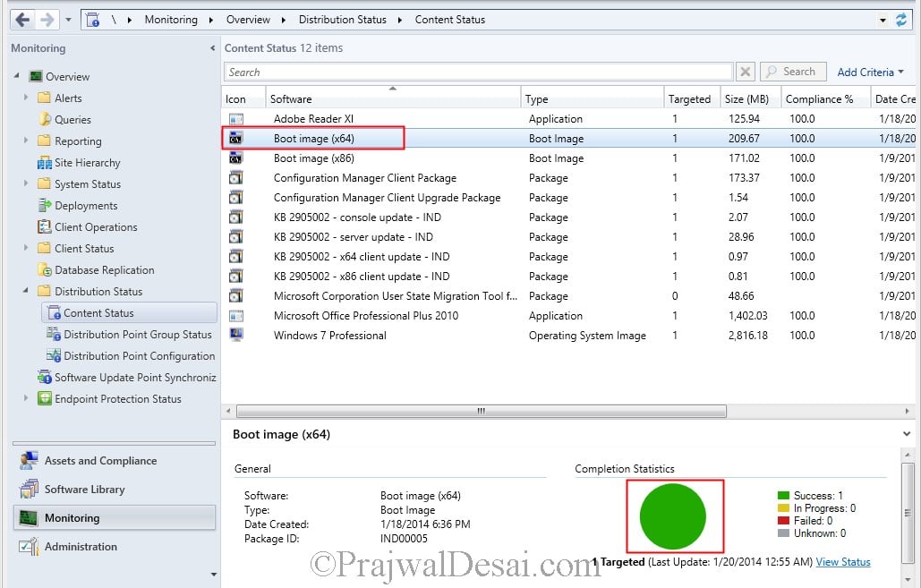Screen dimensions: 921x588
Task: Click the Queries icon
Action: coord(44,119)
